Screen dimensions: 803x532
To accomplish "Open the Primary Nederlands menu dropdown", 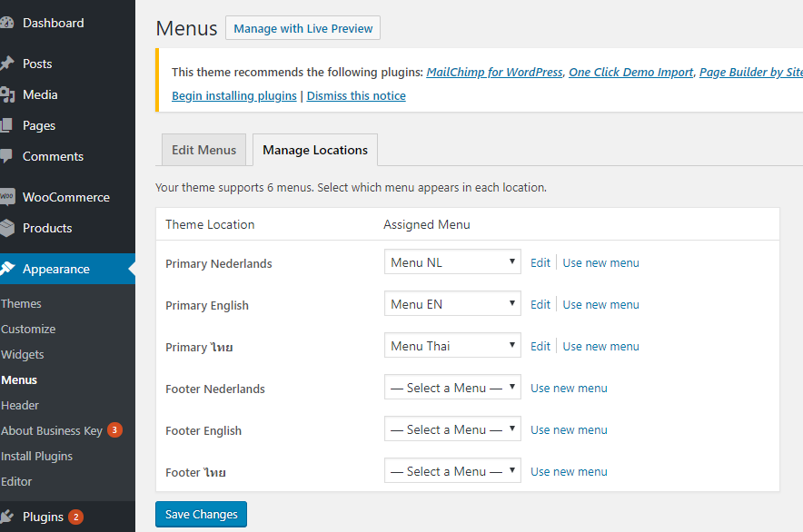I will click(452, 262).
